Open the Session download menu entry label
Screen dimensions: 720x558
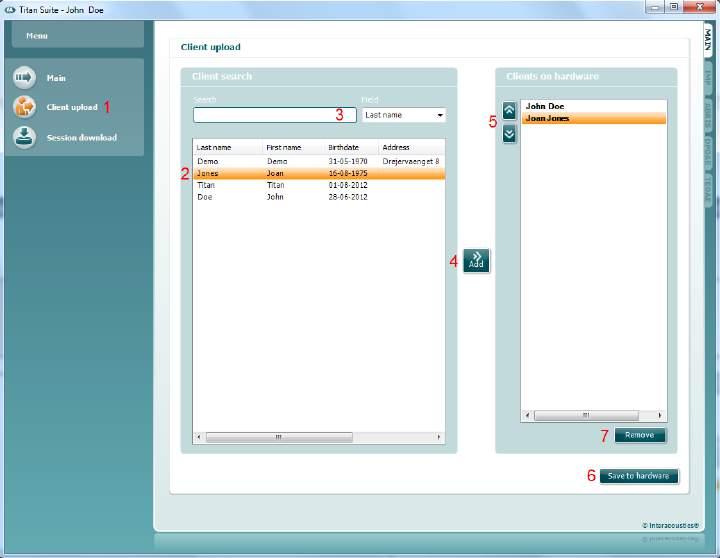[82, 137]
